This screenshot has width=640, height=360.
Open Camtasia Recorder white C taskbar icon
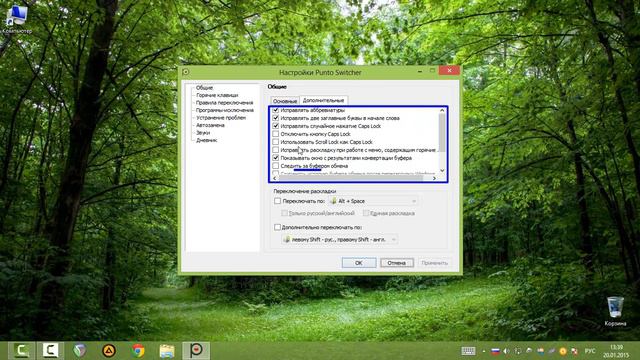pyautogui.click(x=51, y=351)
